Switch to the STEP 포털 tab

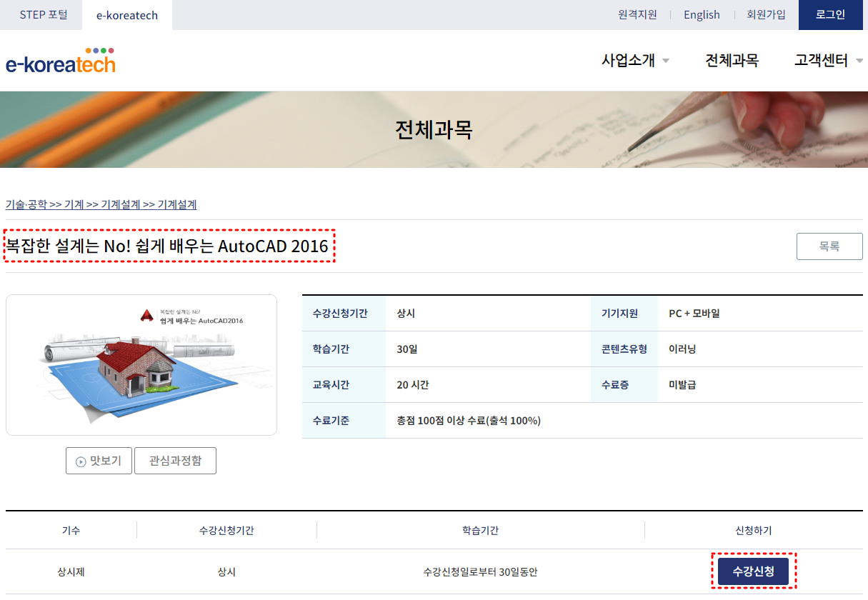point(44,14)
